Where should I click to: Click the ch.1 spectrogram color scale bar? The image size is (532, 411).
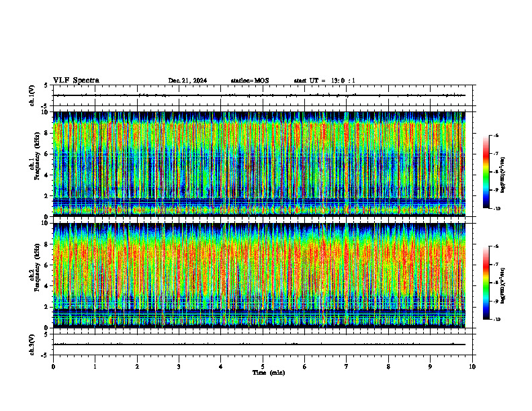tap(486, 172)
